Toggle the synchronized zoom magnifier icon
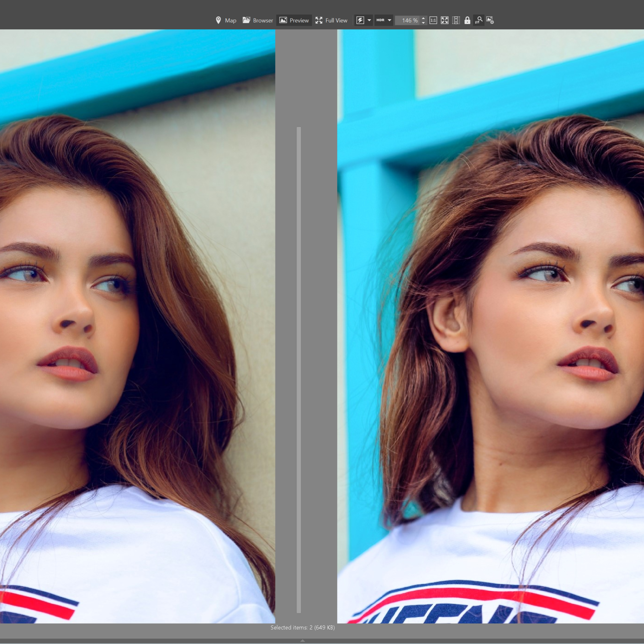Screen dimensions: 644x644 pos(479,20)
